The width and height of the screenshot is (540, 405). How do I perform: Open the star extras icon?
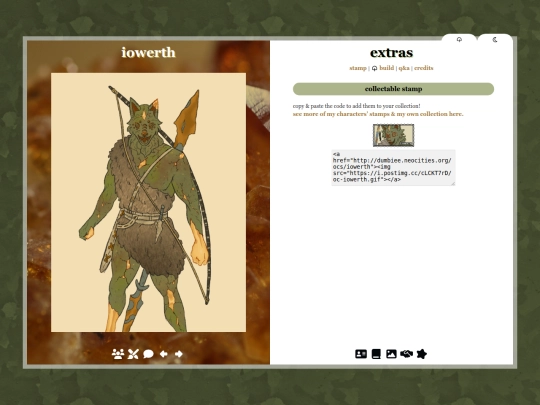422,354
